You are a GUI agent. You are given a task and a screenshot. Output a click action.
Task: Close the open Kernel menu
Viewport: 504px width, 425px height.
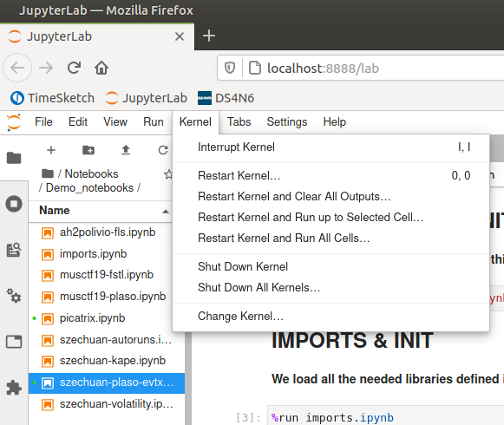(195, 121)
